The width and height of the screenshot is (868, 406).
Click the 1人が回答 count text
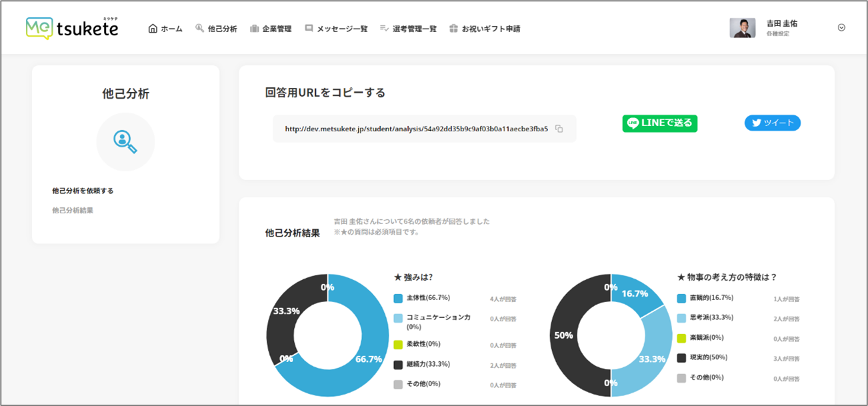click(787, 299)
